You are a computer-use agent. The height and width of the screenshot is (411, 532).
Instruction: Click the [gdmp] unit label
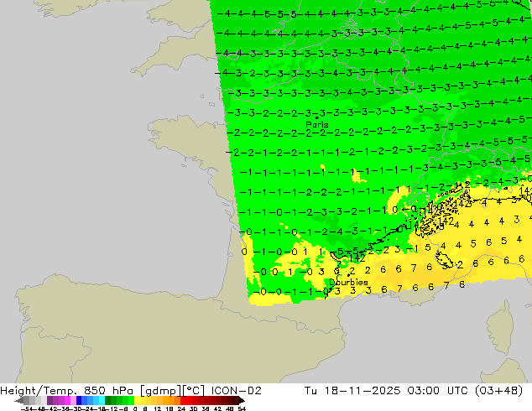coord(161,391)
